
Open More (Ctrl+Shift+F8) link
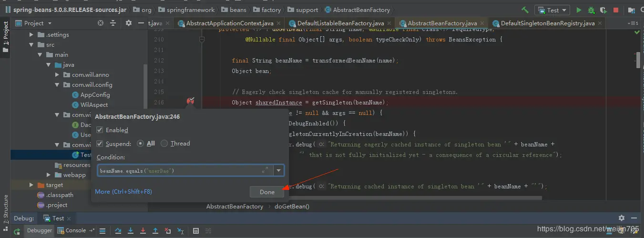click(123, 191)
